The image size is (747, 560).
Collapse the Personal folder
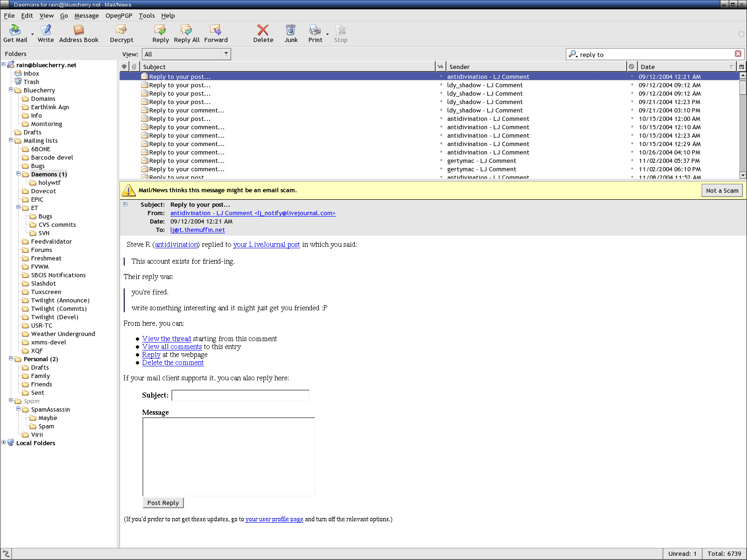click(x=11, y=358)
